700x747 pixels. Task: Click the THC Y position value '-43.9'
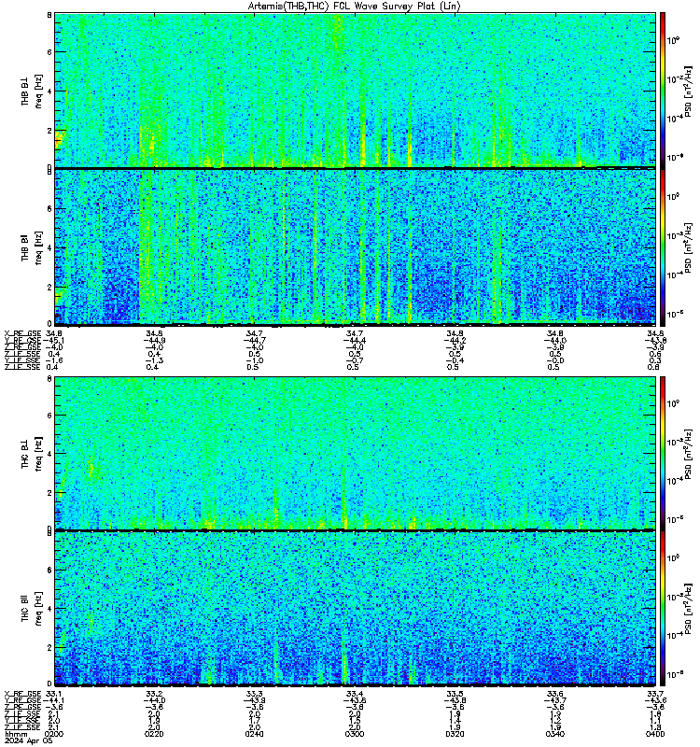pyautogui.click(x=254, y=700)
